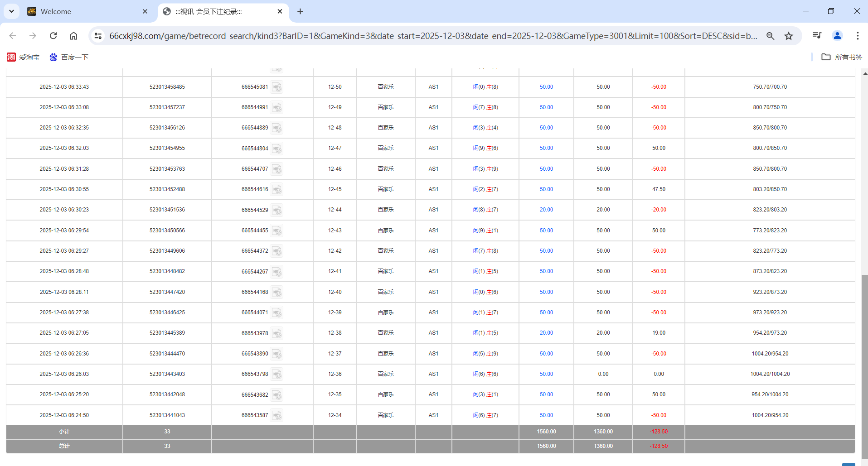This screenshot has width=868, height=466.
Task: Open the Chrome profile avatar
Action: coord(837,36)
